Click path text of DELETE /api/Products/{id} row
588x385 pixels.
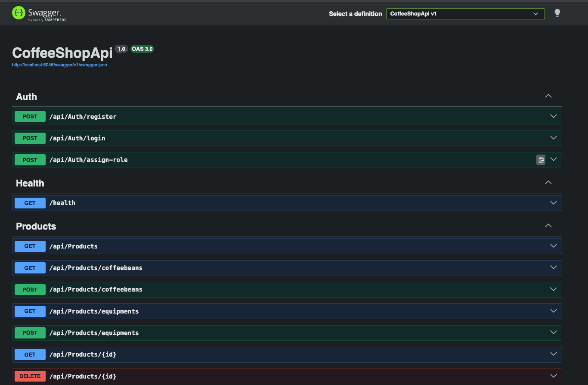click(x=83, y=376)
